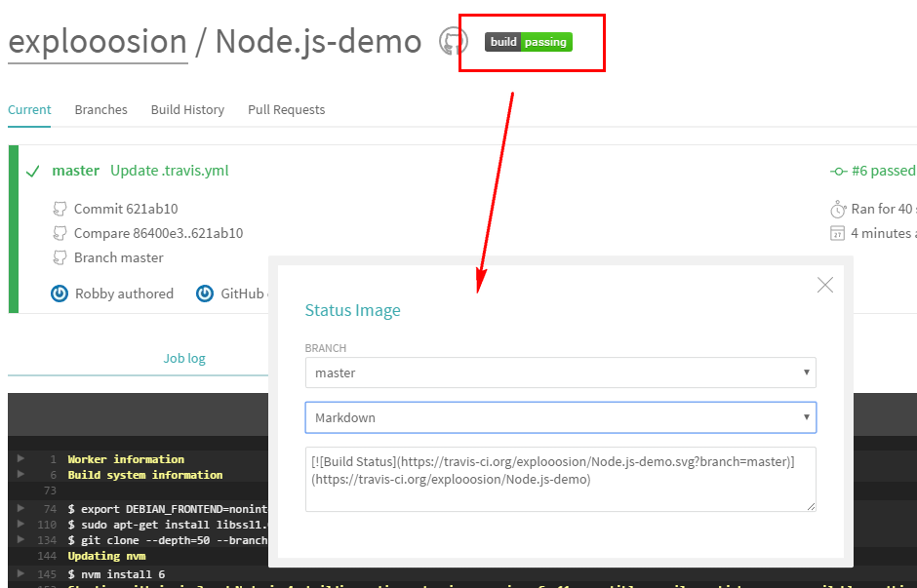917x588 pixels.
Task: Click the stopwatch icon beside Ran for
Action: (x=838, y=210)
